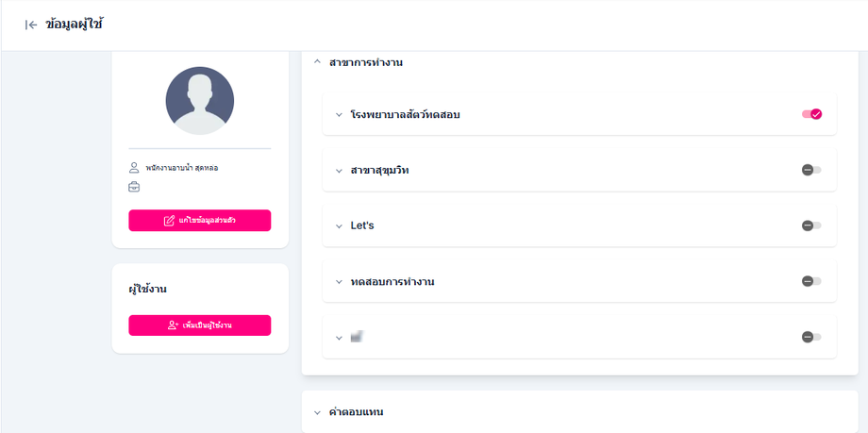Click the briefcase icon under employee name

tap(134, 187)
